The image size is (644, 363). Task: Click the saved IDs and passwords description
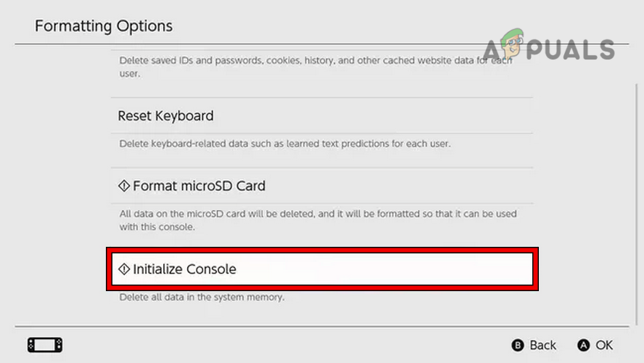click(315, 67)
